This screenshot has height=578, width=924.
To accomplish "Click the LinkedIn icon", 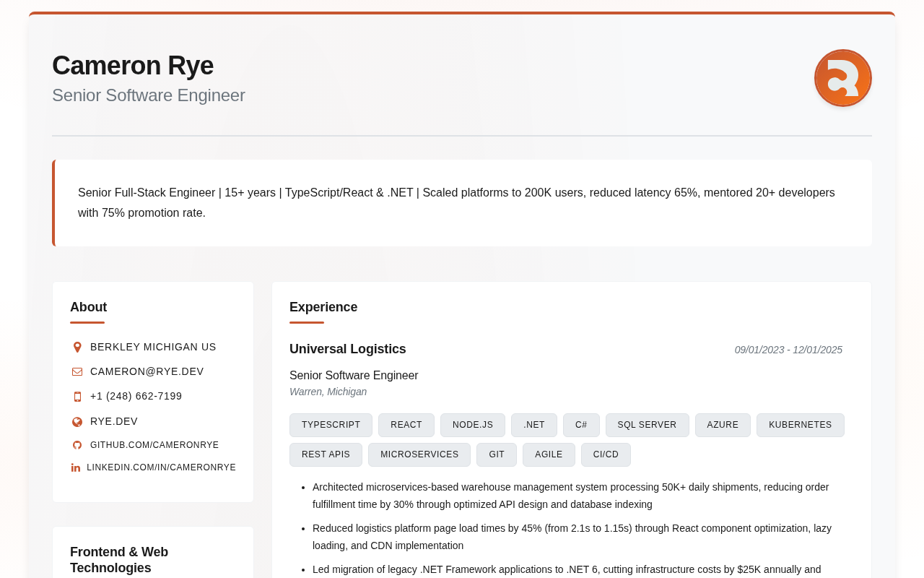I will coord(76,467).
